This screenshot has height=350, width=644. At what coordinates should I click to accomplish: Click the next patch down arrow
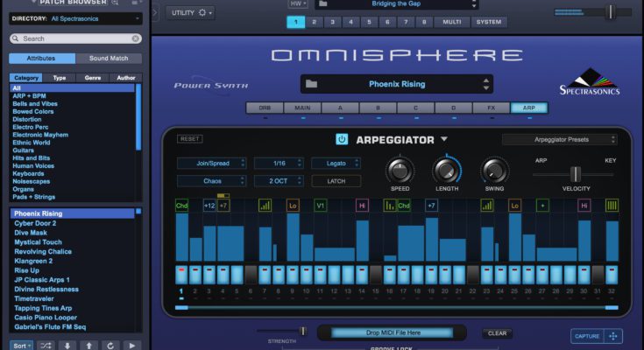point(67,345)
